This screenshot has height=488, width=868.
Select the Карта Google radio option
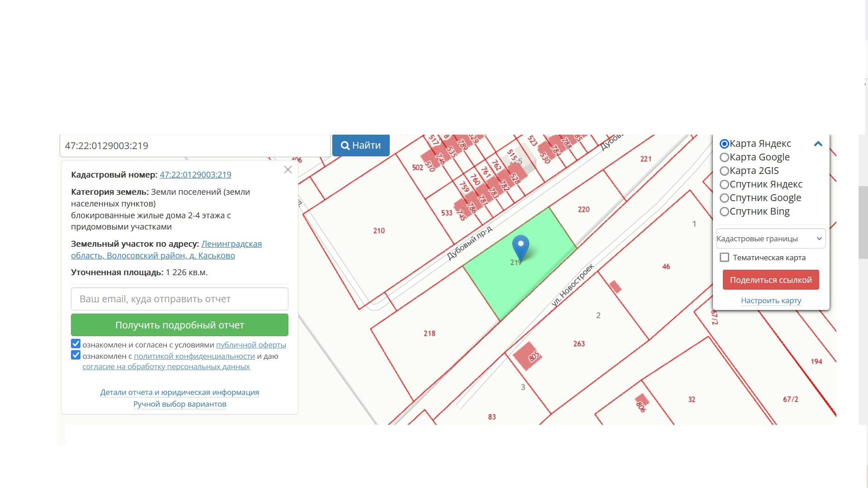pyautogui.click(x=724, y=157)
